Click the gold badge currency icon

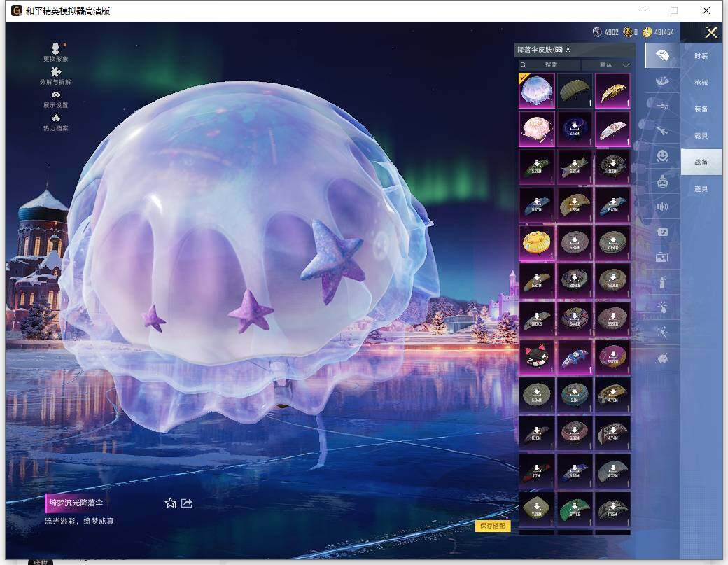(x=628, y=32)
